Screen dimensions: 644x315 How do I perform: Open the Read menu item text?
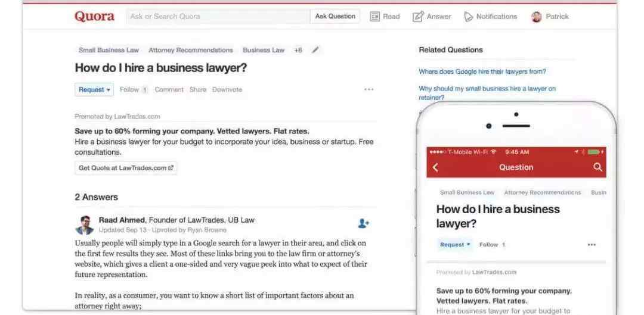(391, 17)
